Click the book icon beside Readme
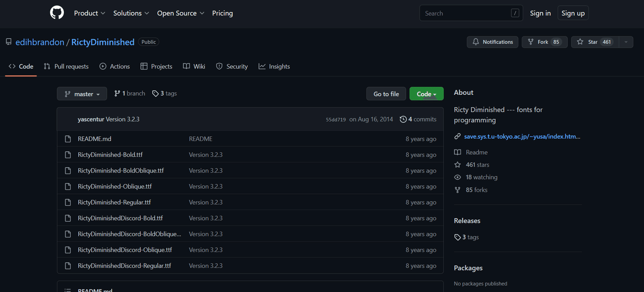644x292 pixels. (458, 152)
